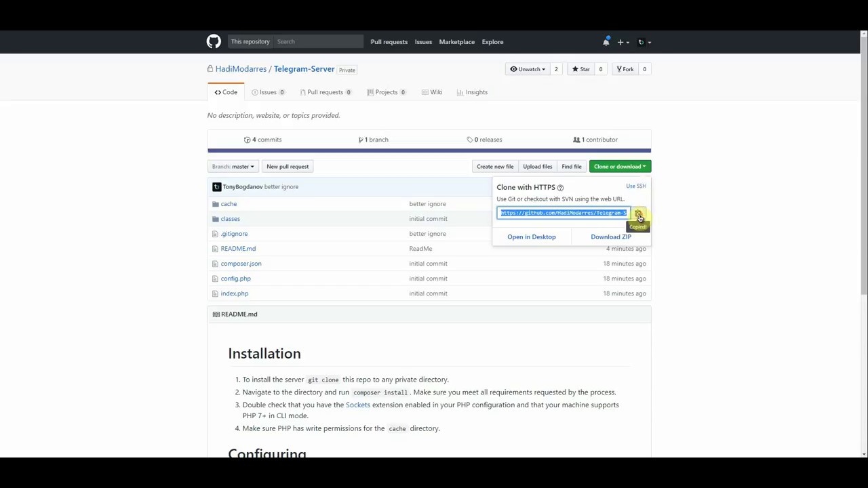The width and height of the screenshot is (868, 488).
Task: Open Explore in the top navigation
Action: tap(492, 42)
